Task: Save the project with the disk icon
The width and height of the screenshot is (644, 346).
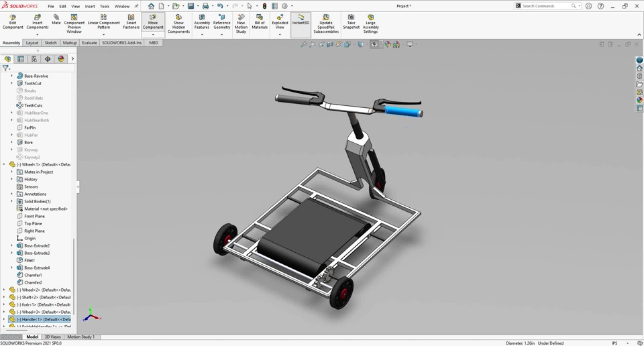Action: point(191,6)
